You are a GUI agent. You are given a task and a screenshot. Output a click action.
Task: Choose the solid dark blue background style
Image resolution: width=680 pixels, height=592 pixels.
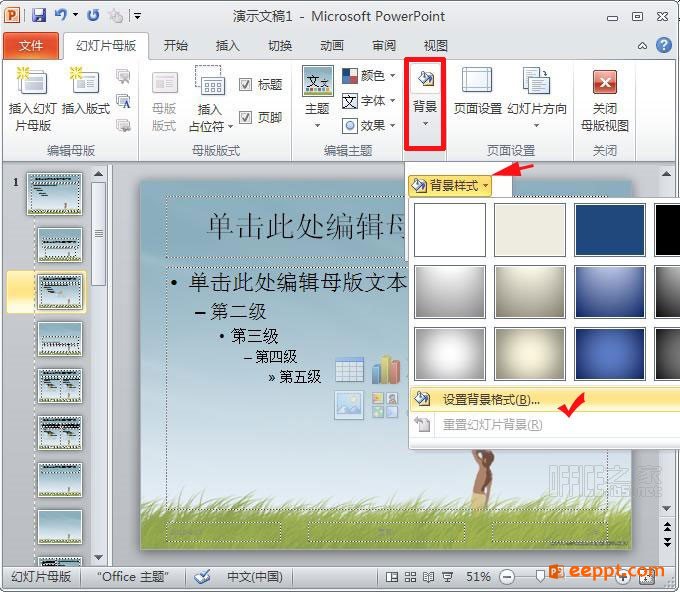coord(610,230)
